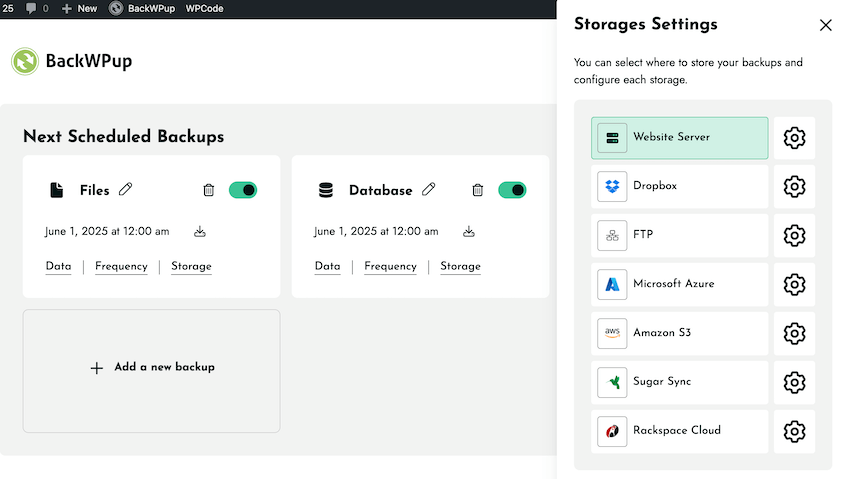Click Next Scheduled Backups heading

[123, 136]
